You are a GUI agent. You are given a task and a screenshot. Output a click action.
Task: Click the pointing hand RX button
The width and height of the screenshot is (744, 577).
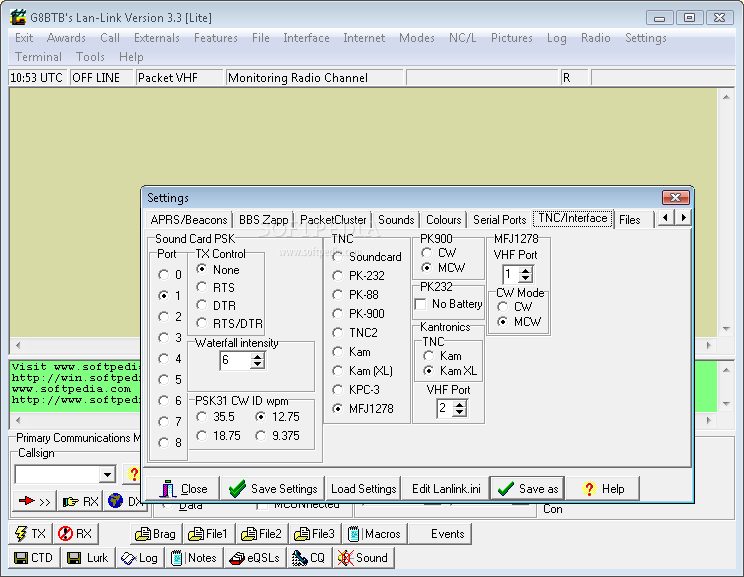[80, 501]
